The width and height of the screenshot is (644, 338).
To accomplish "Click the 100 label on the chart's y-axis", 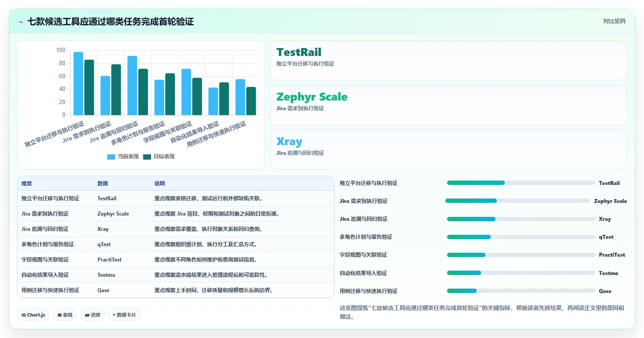I will pos(60,50).
